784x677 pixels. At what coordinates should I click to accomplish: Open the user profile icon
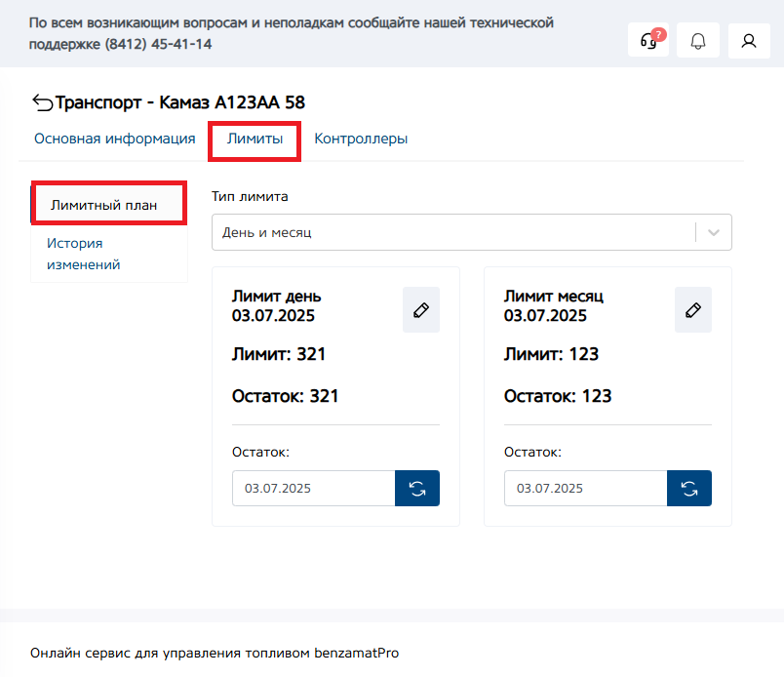click(x=748, y=40)
